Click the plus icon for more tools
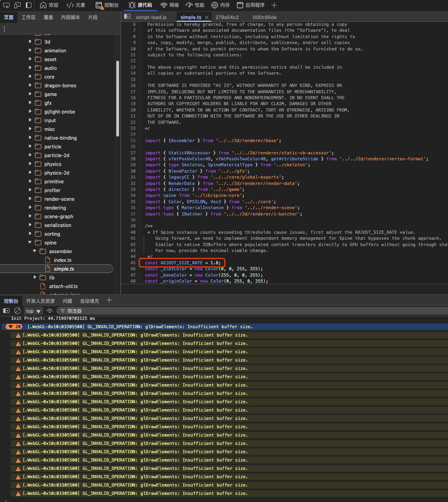 [274, 5]
